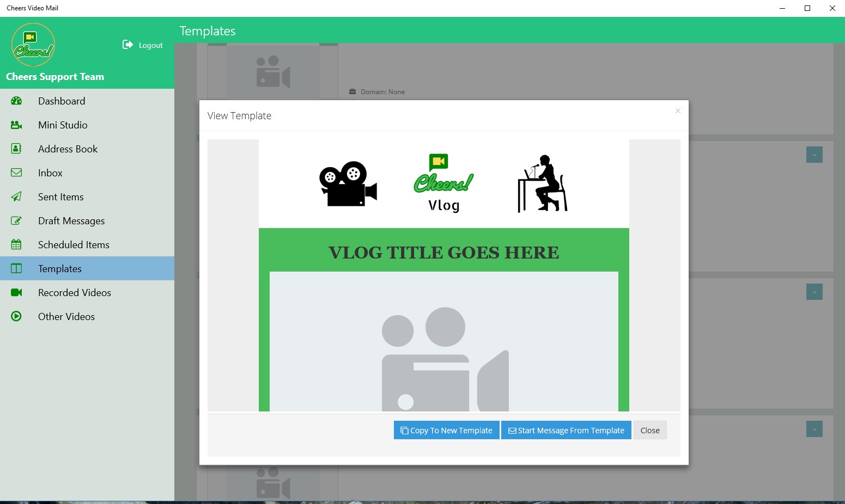
Task: Go to Scheduled Items
Action: [87, 244]
